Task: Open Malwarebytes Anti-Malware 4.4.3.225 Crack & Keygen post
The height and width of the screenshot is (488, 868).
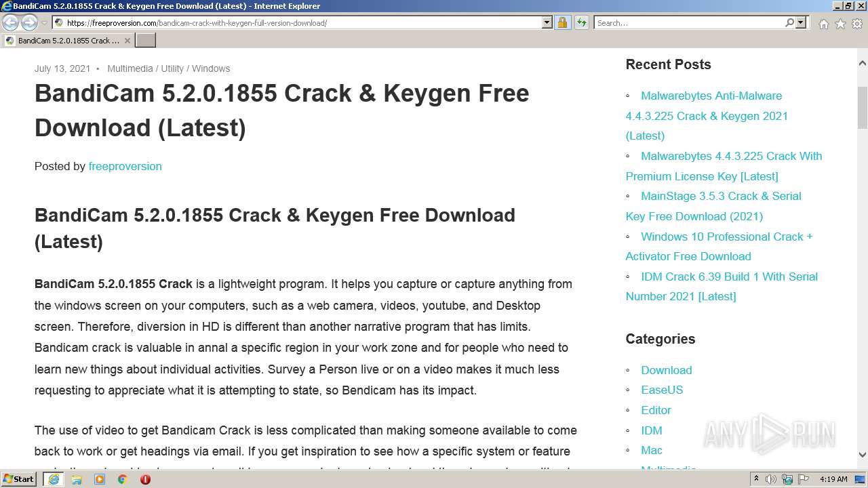Action: (x=707, y=115)
